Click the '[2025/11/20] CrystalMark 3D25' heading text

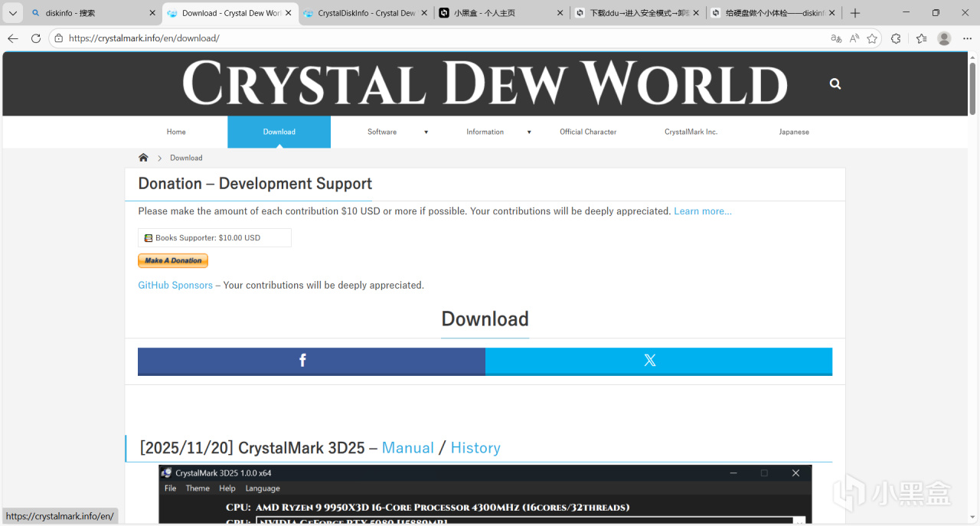[x=252, y=448]
